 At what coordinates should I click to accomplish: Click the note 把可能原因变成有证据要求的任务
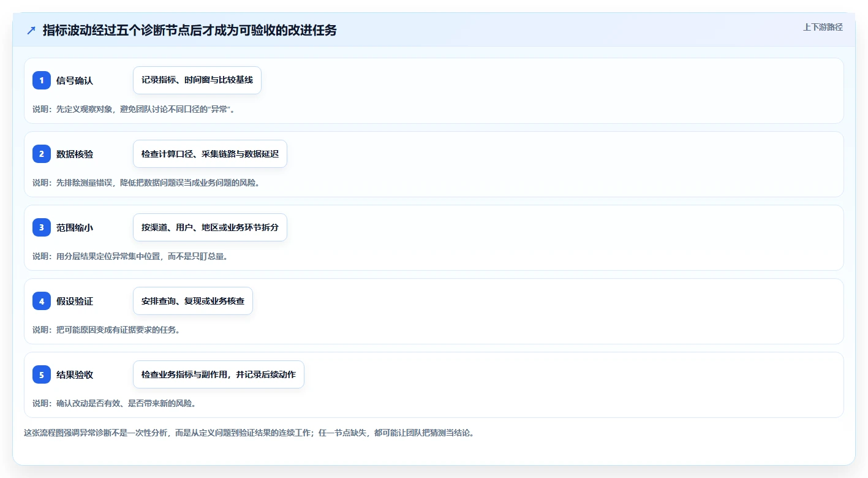[106, 330]
